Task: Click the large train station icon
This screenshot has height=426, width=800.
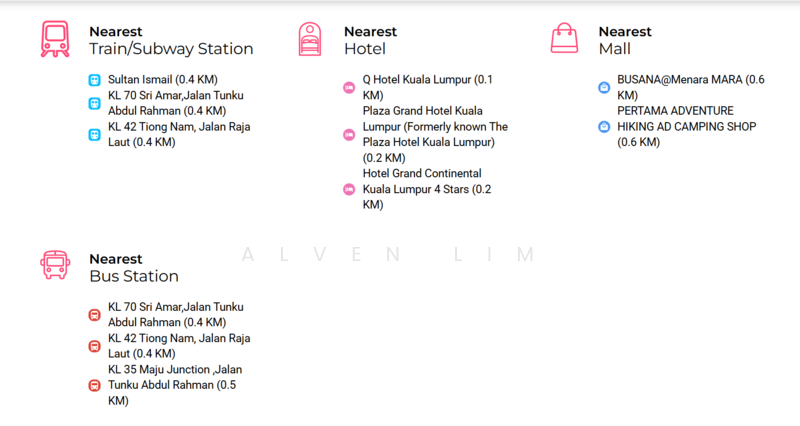Action: tap(55, 39)
